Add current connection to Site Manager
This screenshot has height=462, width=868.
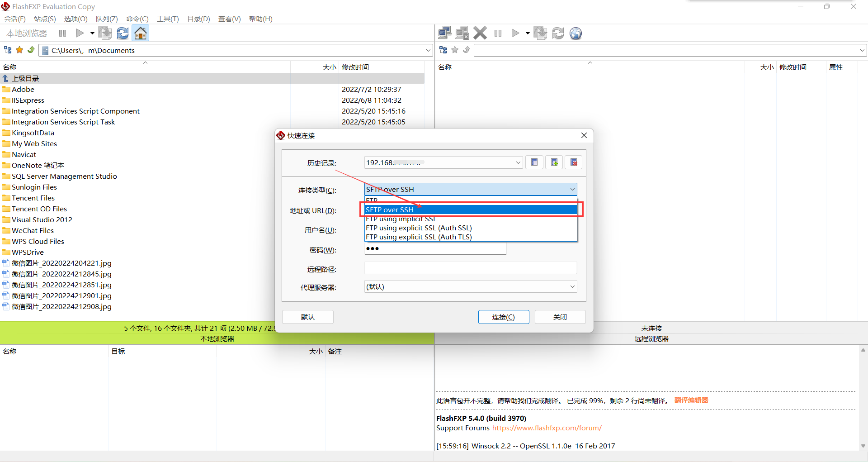(554, 162)
